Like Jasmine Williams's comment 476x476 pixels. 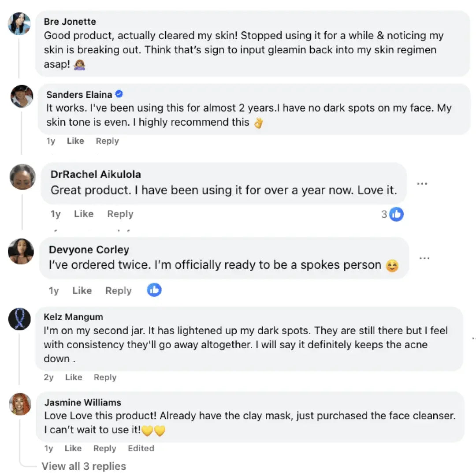coord(73,448)
